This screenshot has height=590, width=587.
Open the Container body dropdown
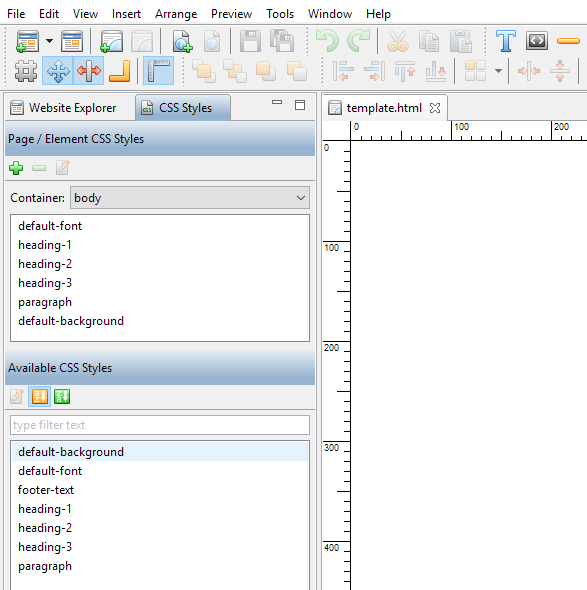[190, 198]
